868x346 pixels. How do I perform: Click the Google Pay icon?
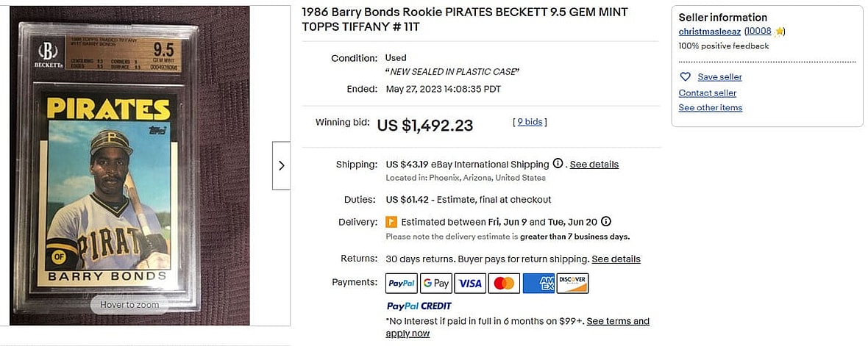point(436,283)
